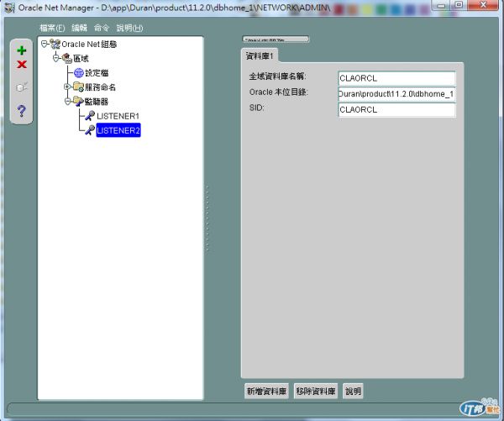Screen dimensions: 504x421
Task: Click the 設定檔 globe icon
Action: (79, 72)
